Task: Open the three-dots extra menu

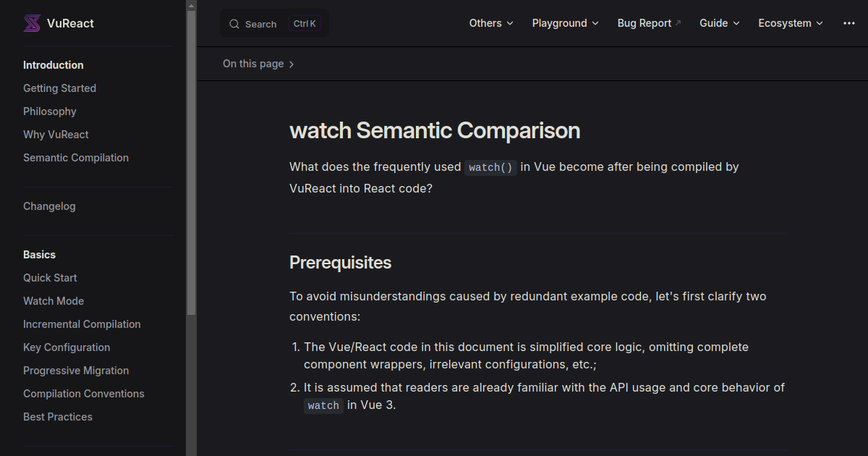Action: point(849,23)
